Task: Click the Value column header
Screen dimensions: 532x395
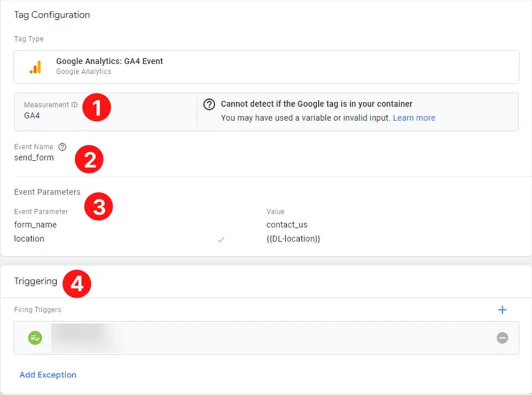Action: pyautogui.click(x=275, y=211)
